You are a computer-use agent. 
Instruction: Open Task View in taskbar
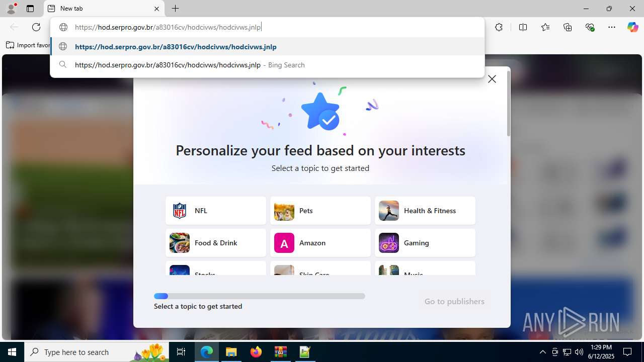182,352
